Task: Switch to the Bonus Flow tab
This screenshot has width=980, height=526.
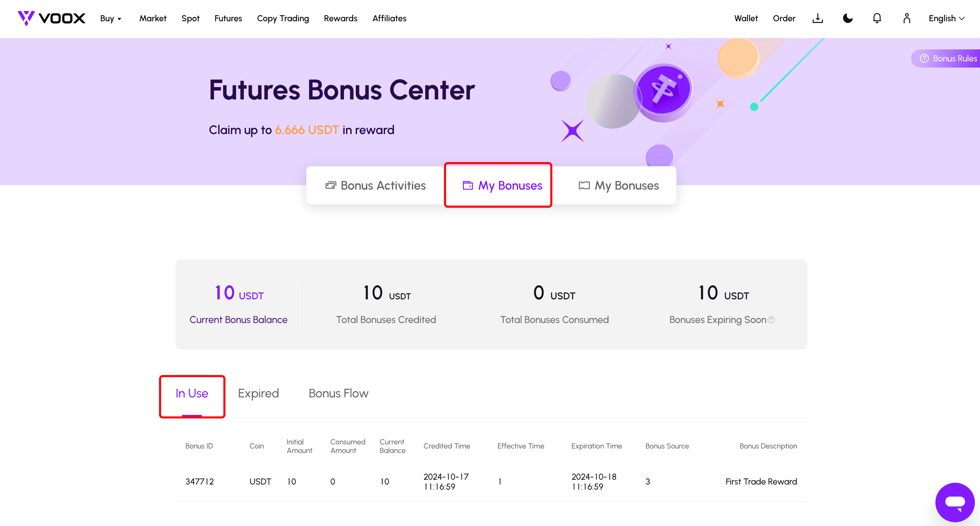Action: tap(339, 393)
